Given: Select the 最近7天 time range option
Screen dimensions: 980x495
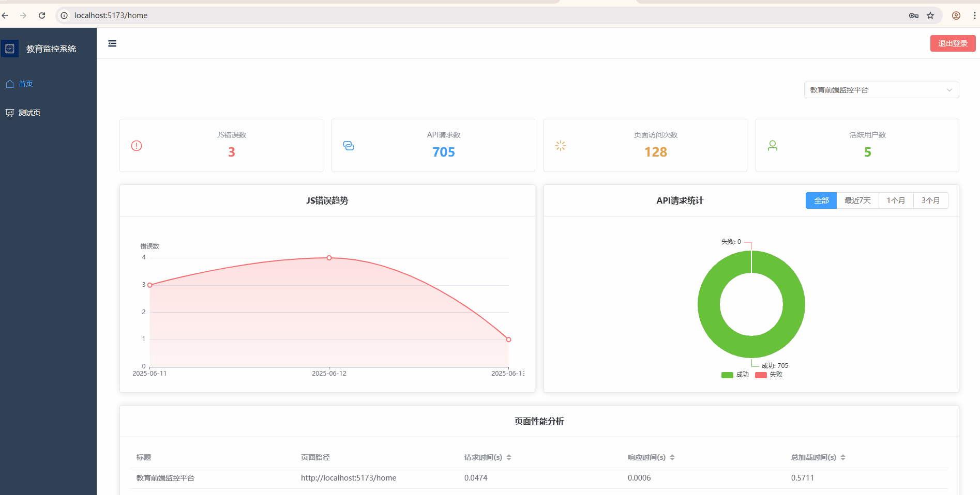Looking at the screenshot, I should point(857,200).
